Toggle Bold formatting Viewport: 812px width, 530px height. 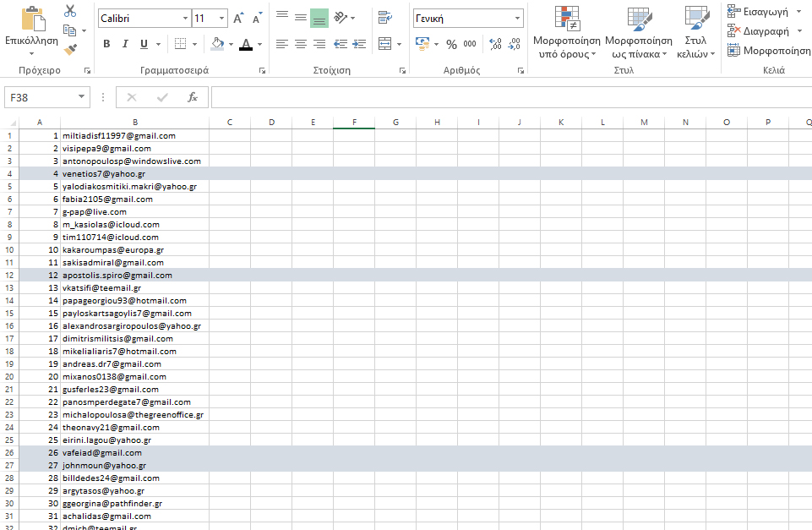click(x=106, y=44)
